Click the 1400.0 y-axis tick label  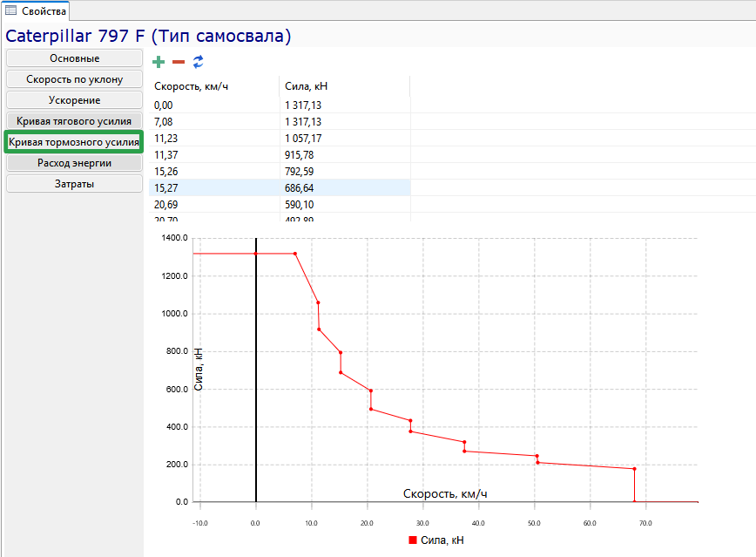pos(174,238)
